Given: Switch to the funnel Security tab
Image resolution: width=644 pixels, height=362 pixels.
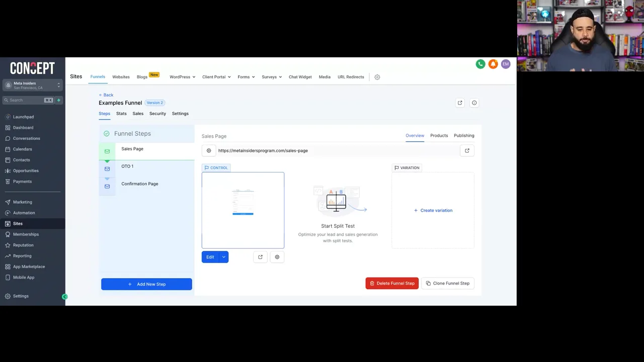Looking at the screenshot, I should coord(157,114).
